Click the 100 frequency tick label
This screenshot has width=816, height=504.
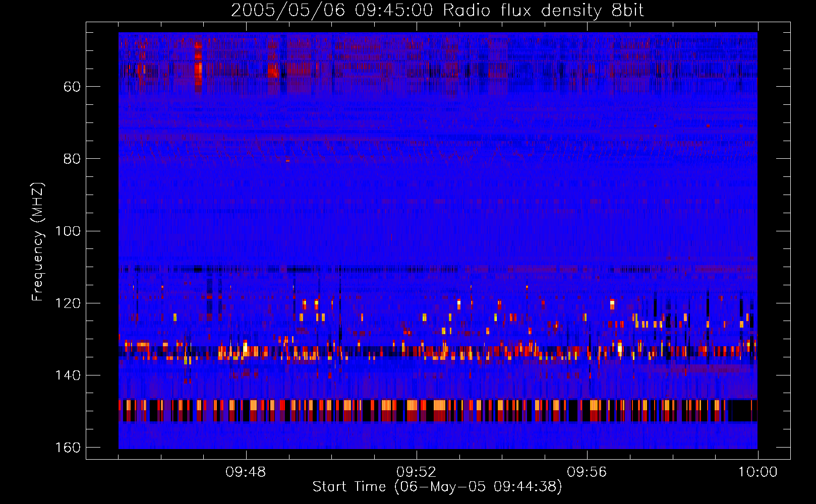pyautogui.click(x=68, y=231)
